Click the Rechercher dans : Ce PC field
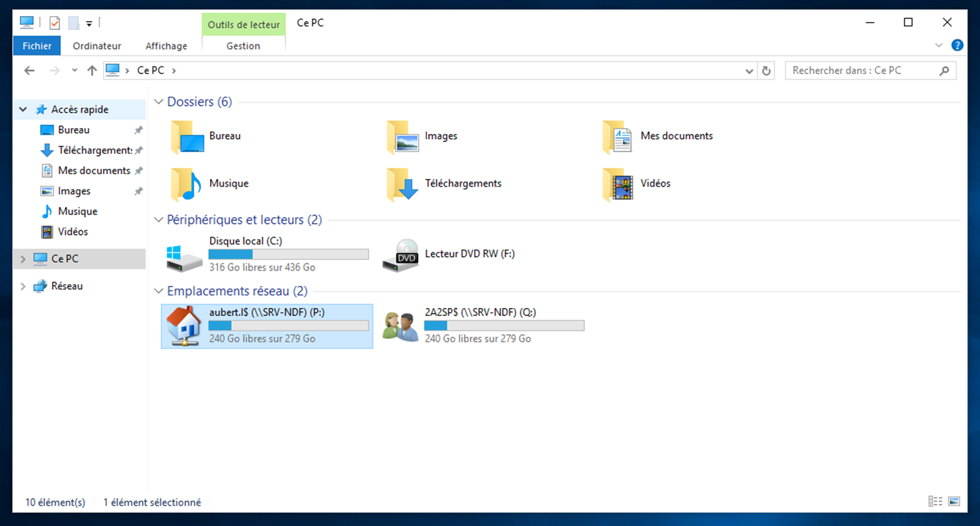 862,71
